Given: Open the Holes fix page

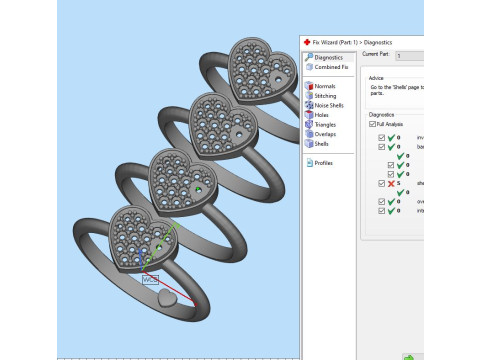Looking at the screenshot, I should click(317, 115).
